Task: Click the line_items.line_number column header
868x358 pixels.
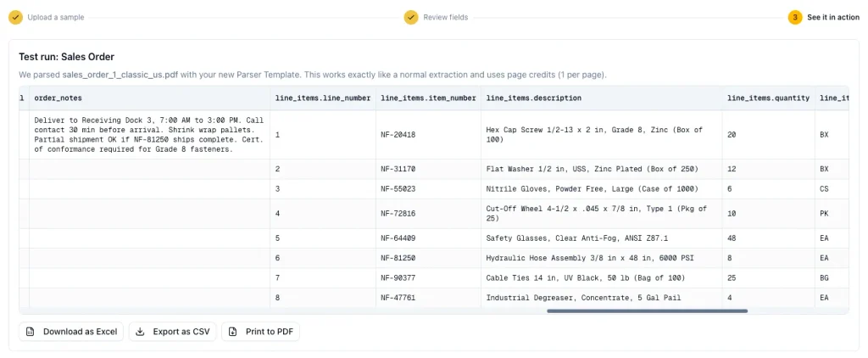Action: (323, 98)
